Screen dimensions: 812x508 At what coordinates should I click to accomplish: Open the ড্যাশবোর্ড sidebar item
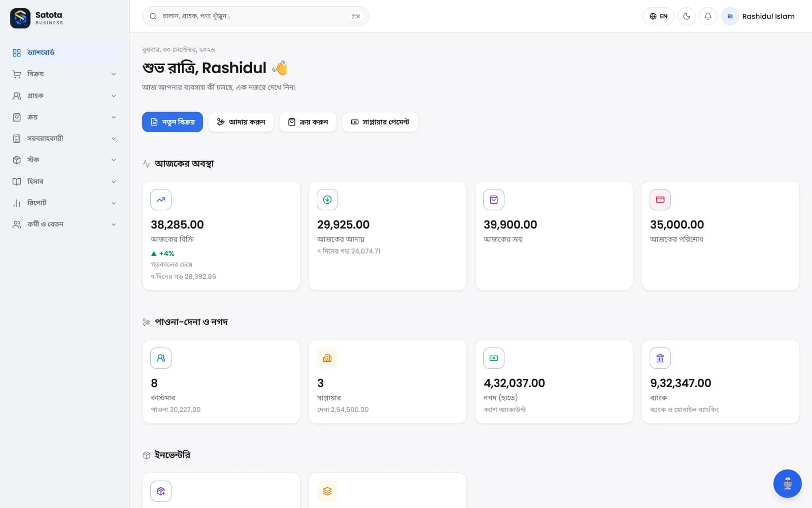(x=65, y=52)
